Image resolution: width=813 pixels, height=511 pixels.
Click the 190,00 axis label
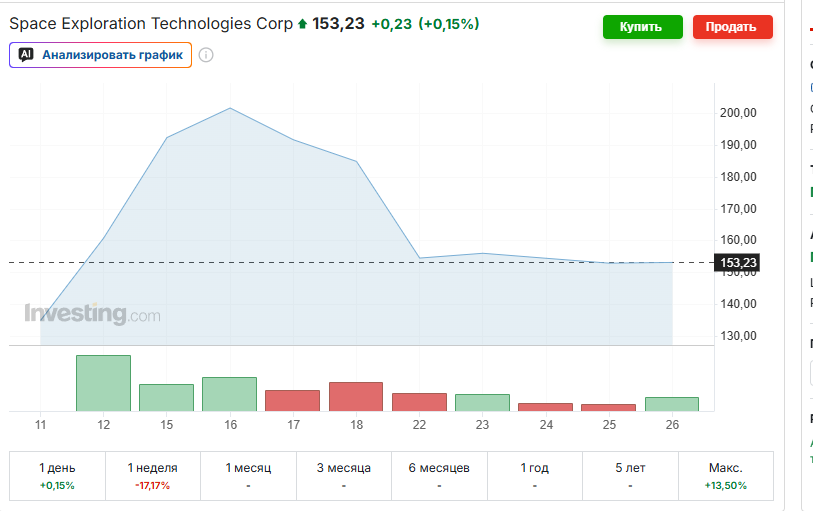point(738,145)
